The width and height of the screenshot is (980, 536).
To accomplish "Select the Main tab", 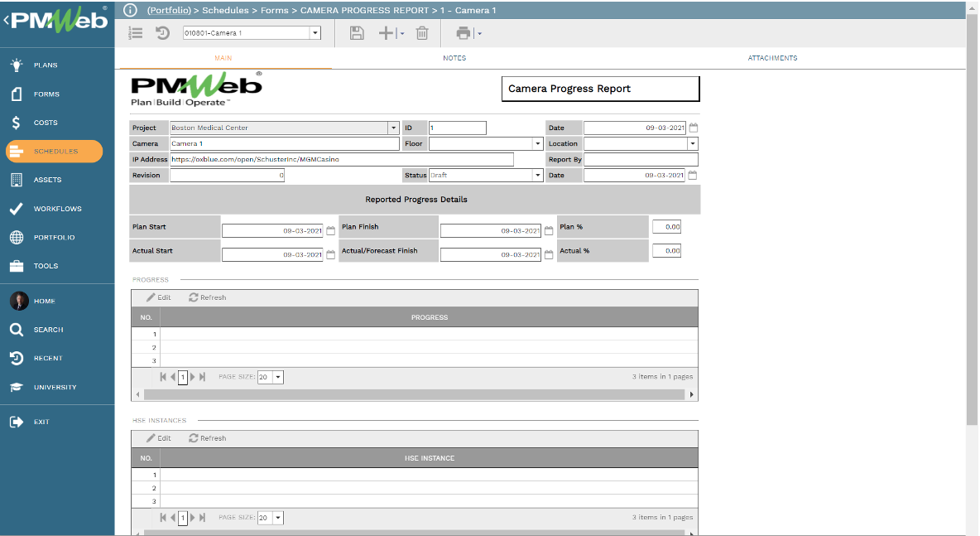I will 223,58.
